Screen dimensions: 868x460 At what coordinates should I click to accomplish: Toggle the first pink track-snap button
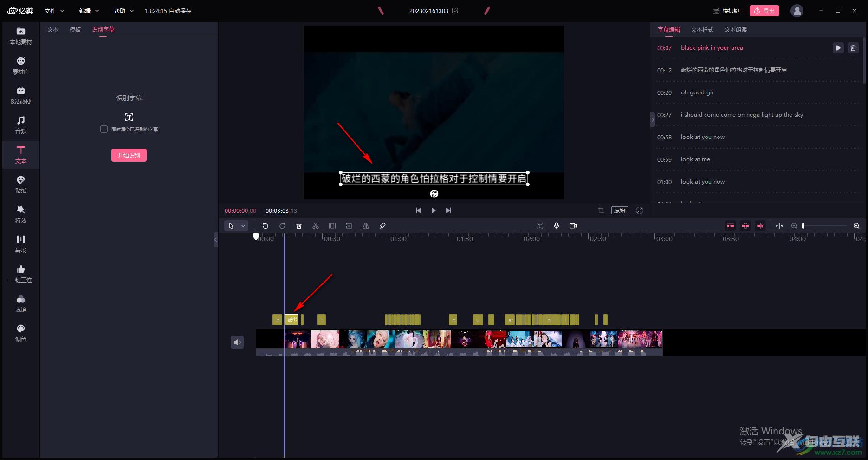(x=731, y=226)
